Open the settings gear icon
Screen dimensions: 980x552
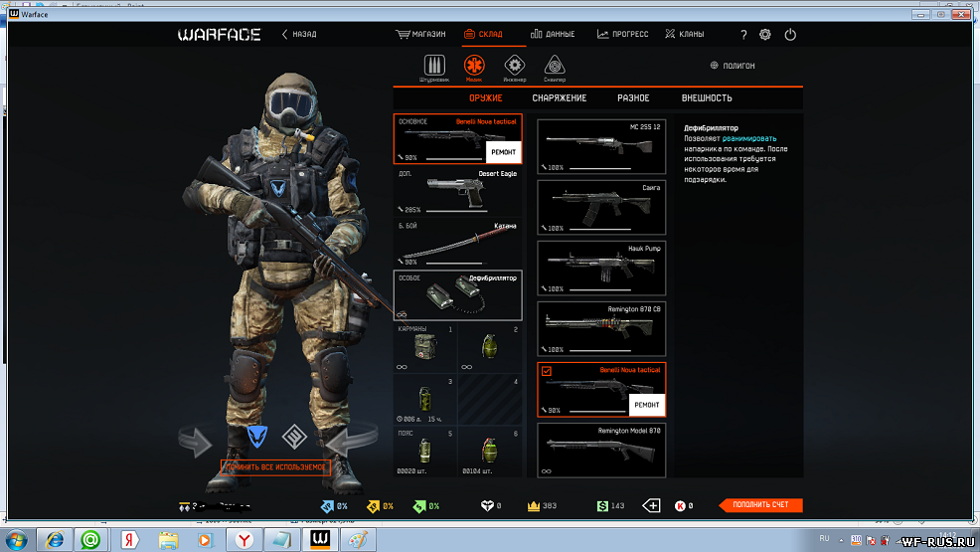tap(765, 35)
